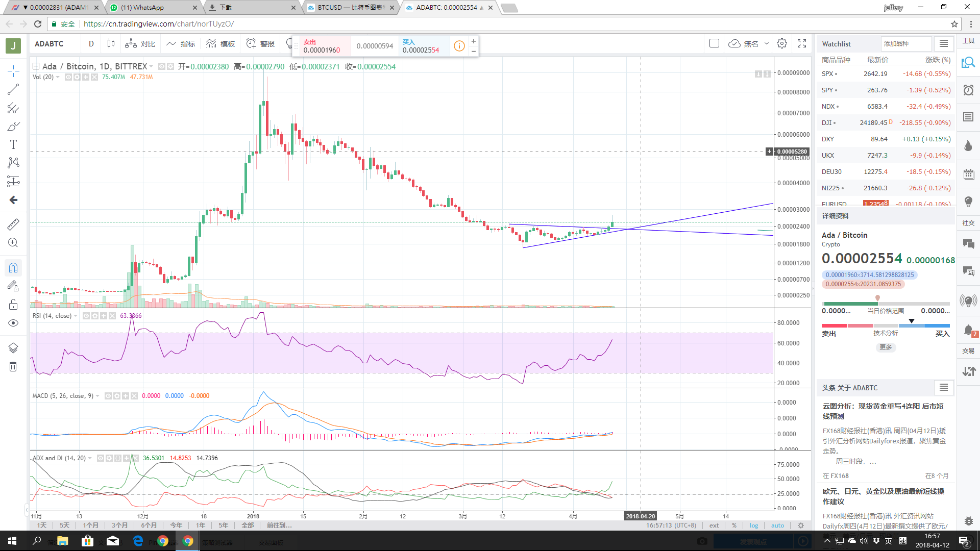Viewport: 980px width, 551px height.
Task: Click the 添加品种 add symbol field
Action: coord(906,44)
